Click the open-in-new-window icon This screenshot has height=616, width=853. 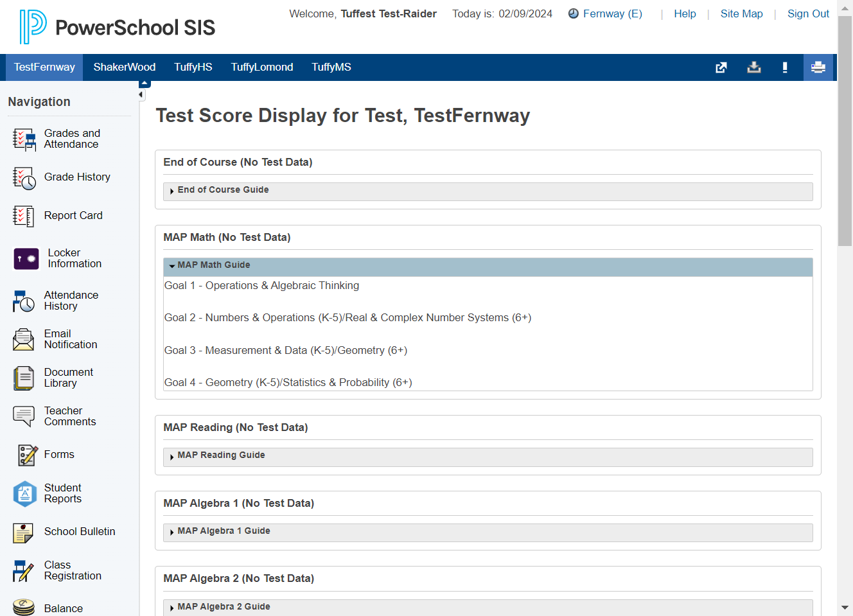721,67
